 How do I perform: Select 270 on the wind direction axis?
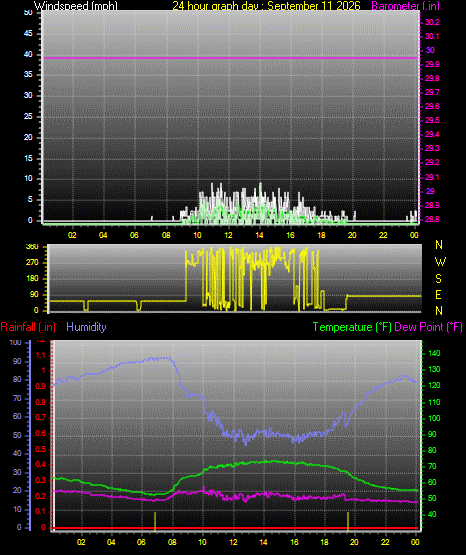click(32, 263)
